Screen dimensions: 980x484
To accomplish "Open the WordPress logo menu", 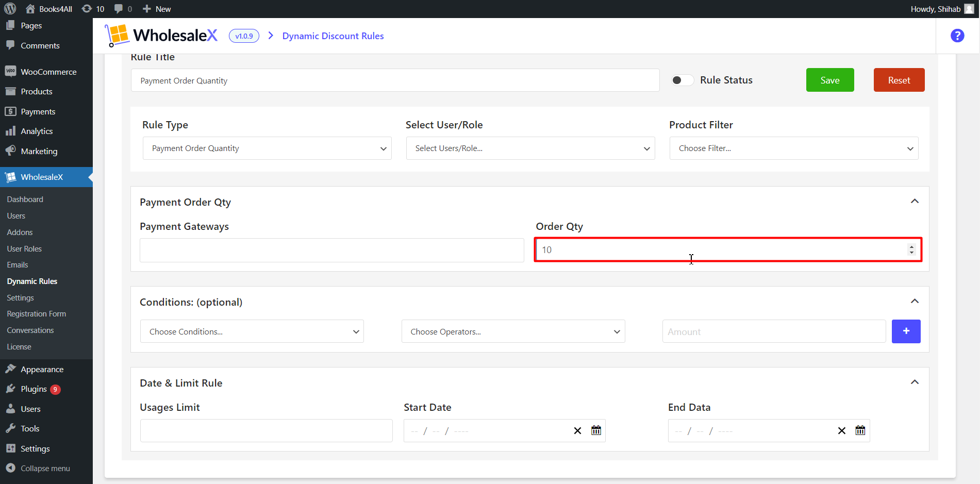I will 10,9.
